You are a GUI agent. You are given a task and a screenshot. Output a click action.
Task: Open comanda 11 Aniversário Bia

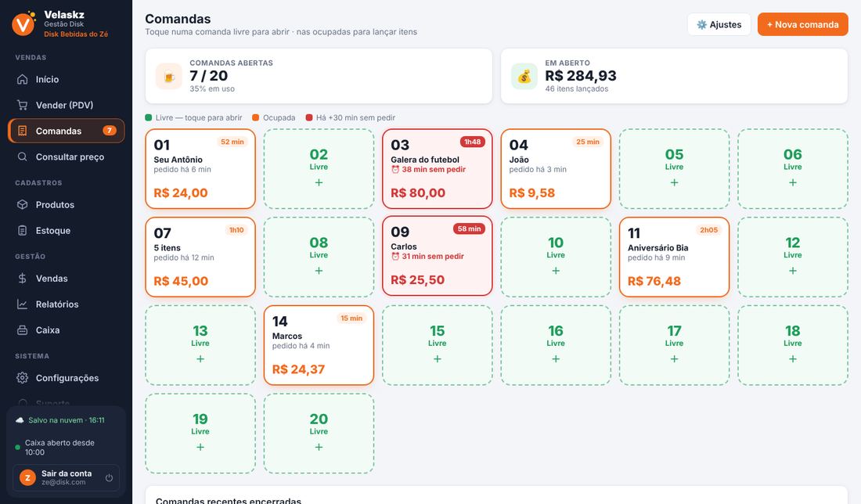tap(674, 257)
